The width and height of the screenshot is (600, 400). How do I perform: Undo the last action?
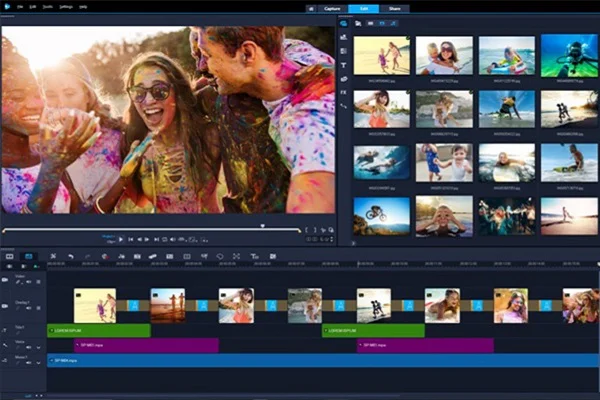click(x=71, y=256)
